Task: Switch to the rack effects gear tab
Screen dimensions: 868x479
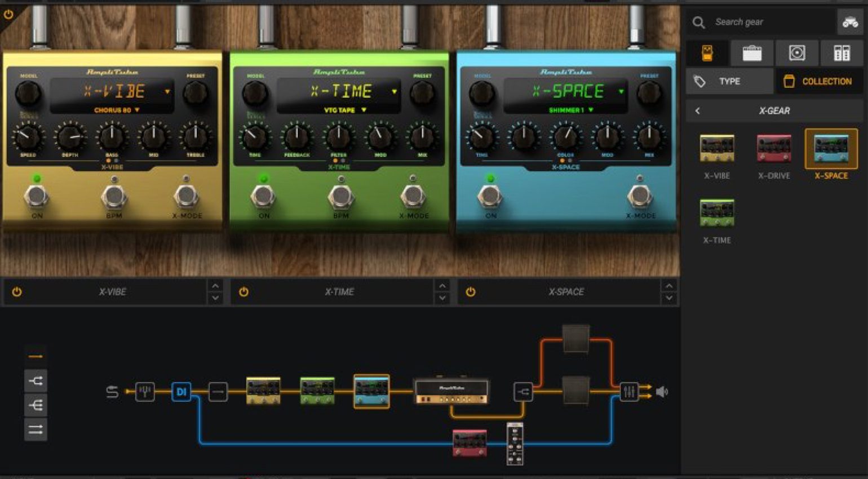Action: coord(842,53)
